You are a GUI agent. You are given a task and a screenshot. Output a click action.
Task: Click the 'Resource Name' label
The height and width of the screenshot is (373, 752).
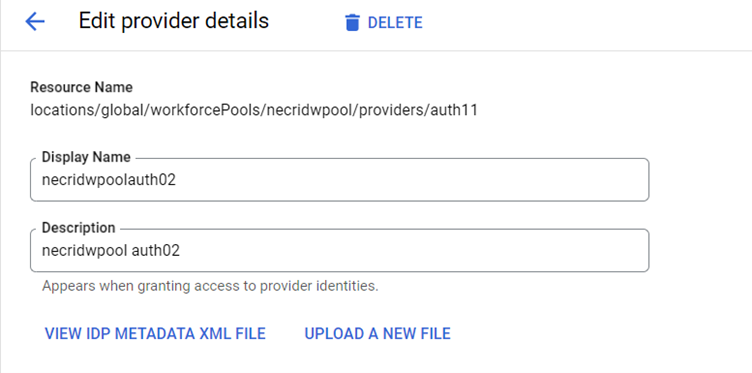pos(82,87)
